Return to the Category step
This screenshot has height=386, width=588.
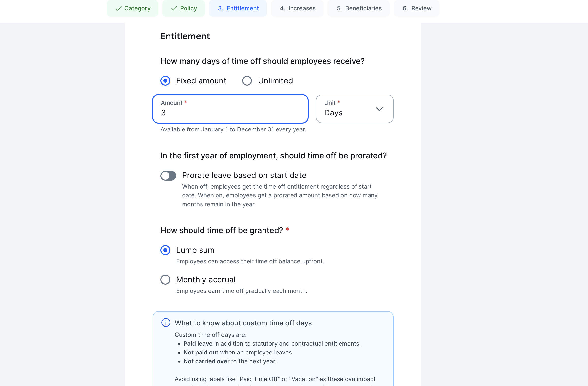[x=132, y=8]
